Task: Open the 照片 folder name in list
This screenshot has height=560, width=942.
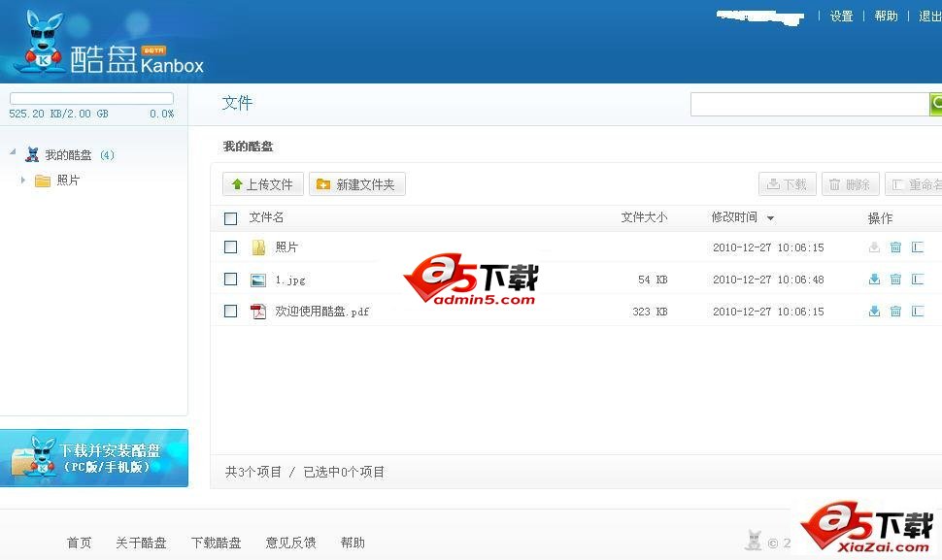Action: click(x=286, y=247)
